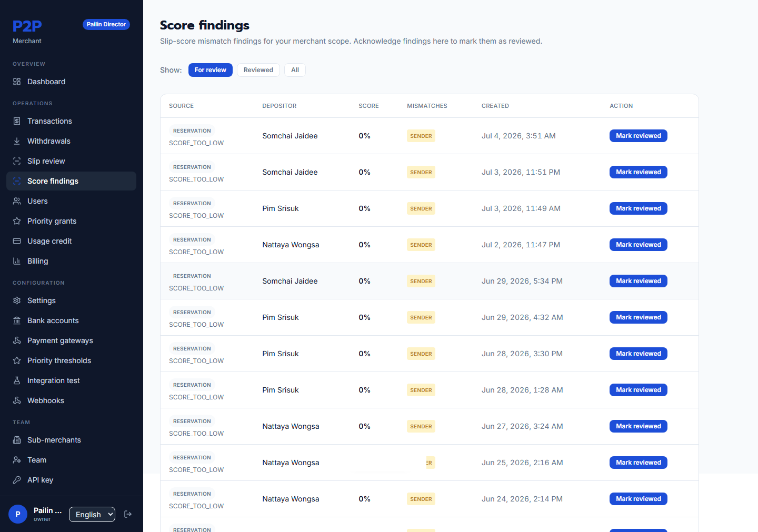Click the API key icon
The width and height of the screenshot is (758, 532).
point(17,480)
